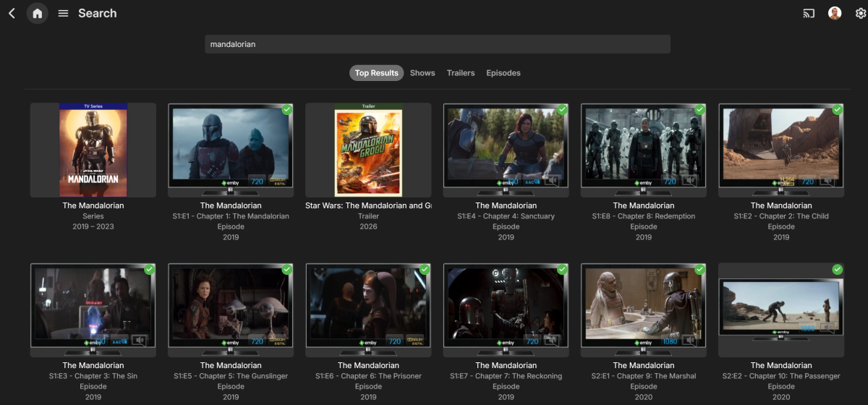Viewport: 868px width, 405px height.
Task: Switch to the Trailers tab
Action: [x=461, y=73]
